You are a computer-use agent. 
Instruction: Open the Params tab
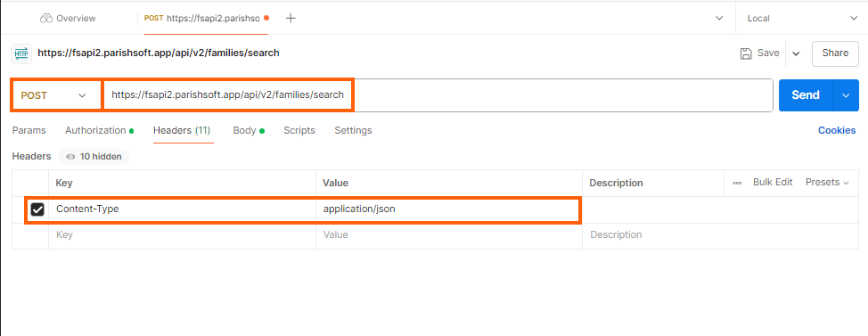29,131
